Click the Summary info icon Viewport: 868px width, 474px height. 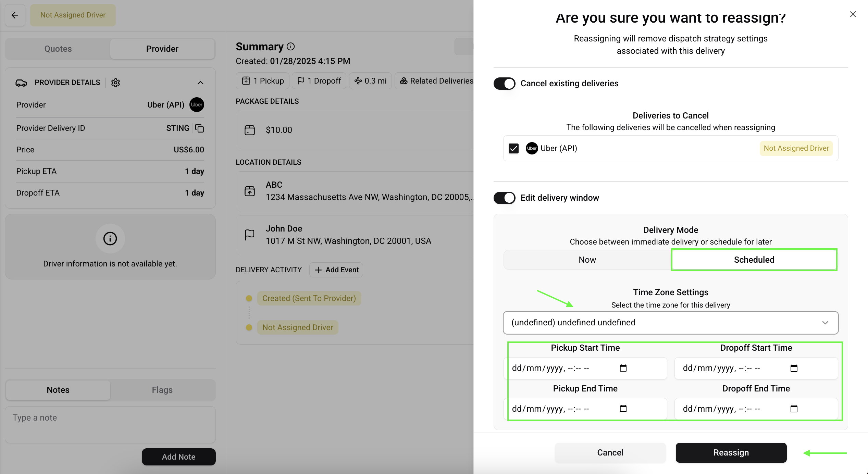291,47
